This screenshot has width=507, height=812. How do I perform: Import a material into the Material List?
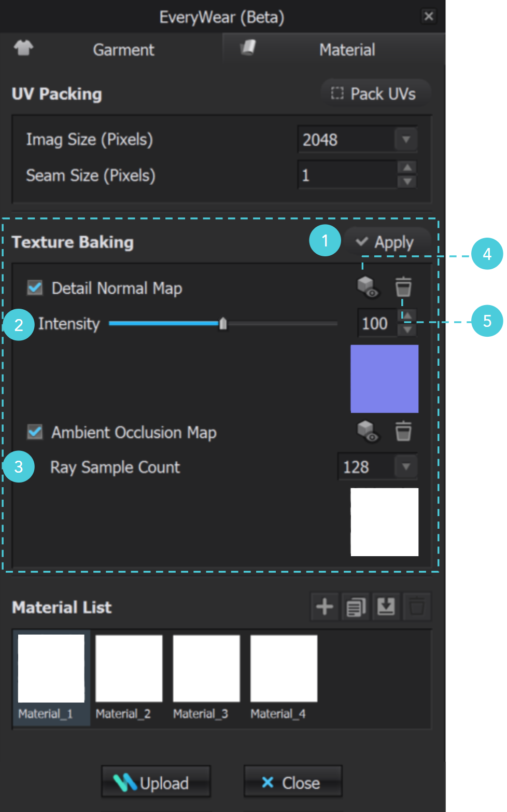click(386, 606)
